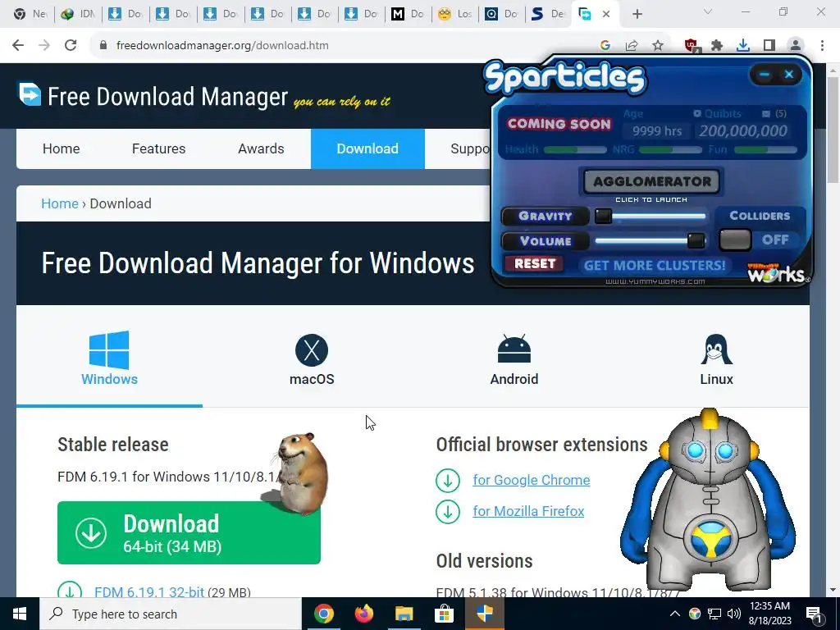Open Chrome from the taskbar
This screenshot has height=630, width=840.
[323, 614]
